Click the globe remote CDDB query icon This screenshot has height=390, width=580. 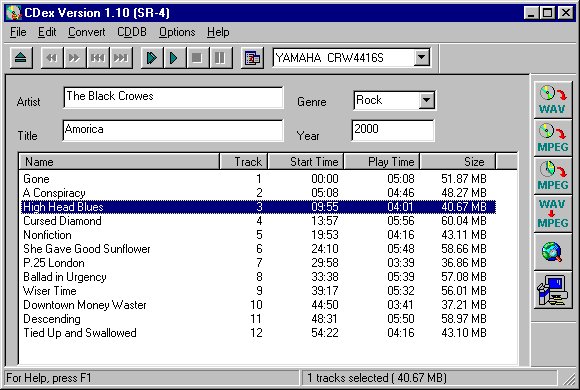tap(553, 252)
